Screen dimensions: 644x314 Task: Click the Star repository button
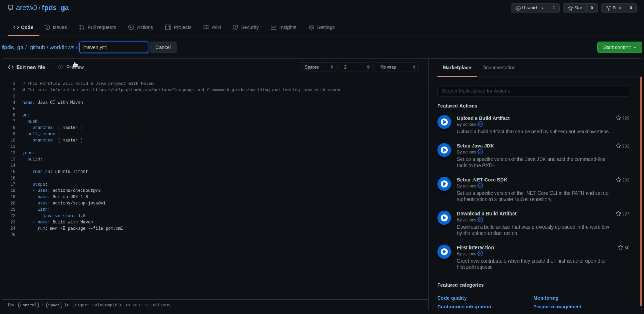tap(575, 8)
